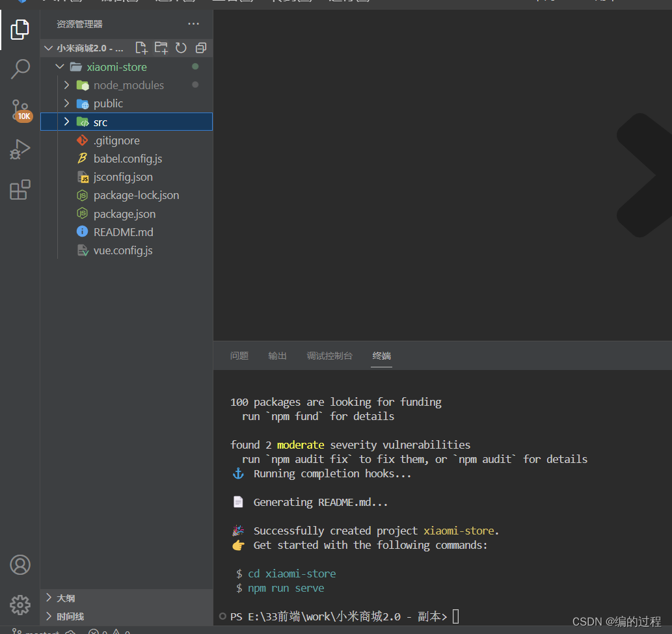Open the Explorer view in activity bar

(x=20, y=29)
